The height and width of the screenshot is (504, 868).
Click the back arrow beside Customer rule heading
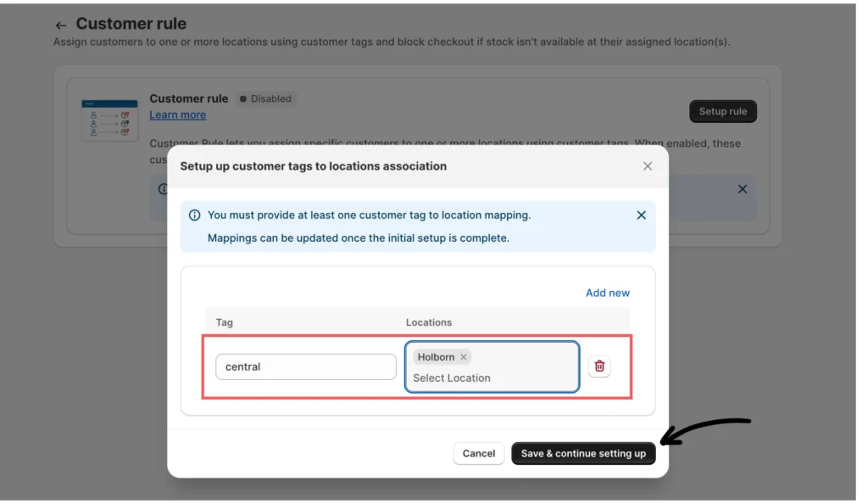[x=60, y=25]
